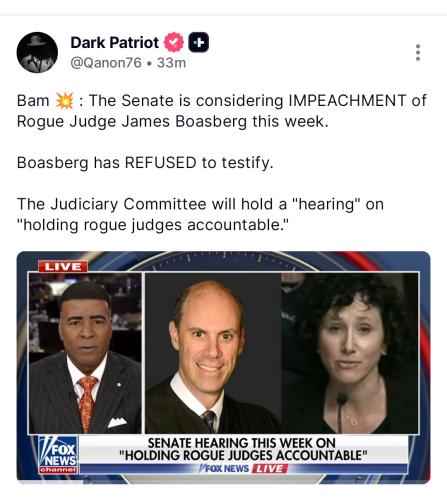Click the Judiciary Committee hearing paragraph

tap(200, 214)
